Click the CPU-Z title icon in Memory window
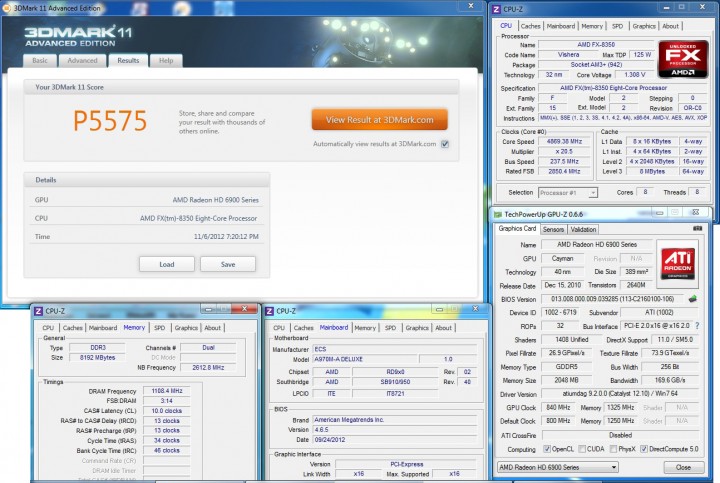The image size is (720, 483). pos(39,311)
